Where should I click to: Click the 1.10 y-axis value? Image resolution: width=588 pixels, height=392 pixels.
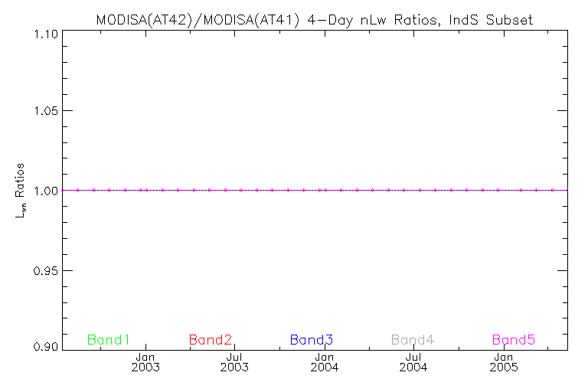(x=46, y=34)
